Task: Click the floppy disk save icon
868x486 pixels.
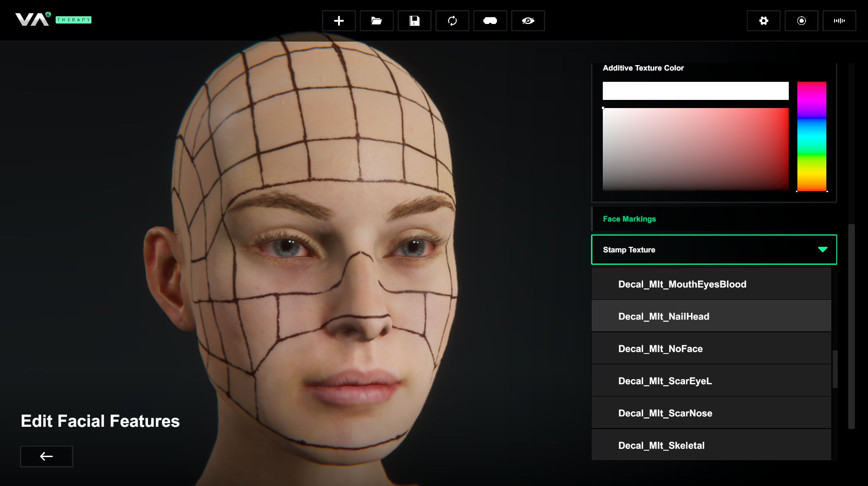Action: 414,21
